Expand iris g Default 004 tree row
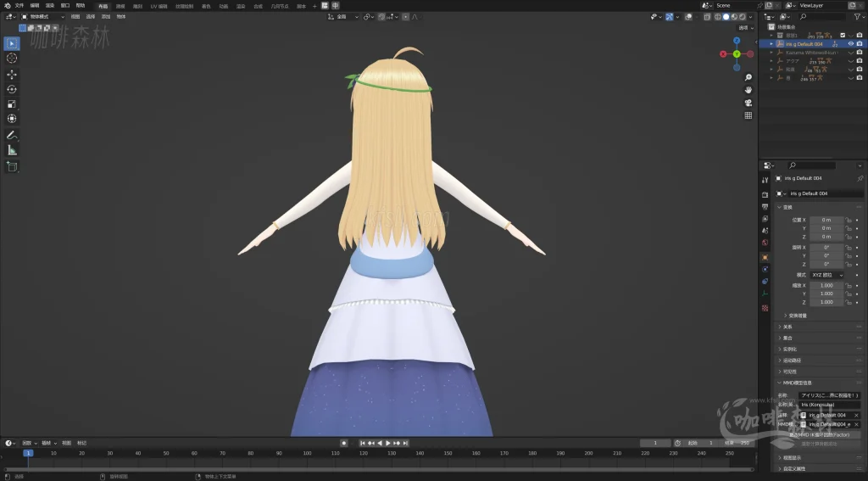Screen dimensions: 868x481 771,44
